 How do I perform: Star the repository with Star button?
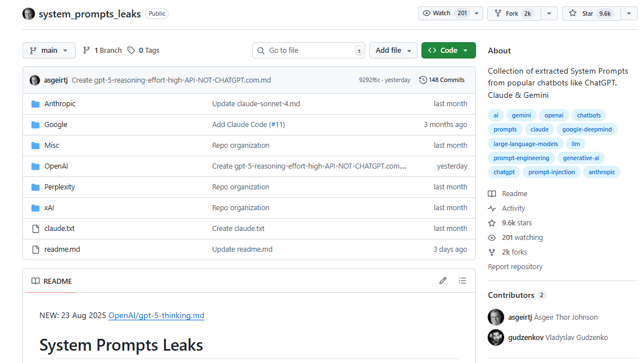[x=591, y=13]
